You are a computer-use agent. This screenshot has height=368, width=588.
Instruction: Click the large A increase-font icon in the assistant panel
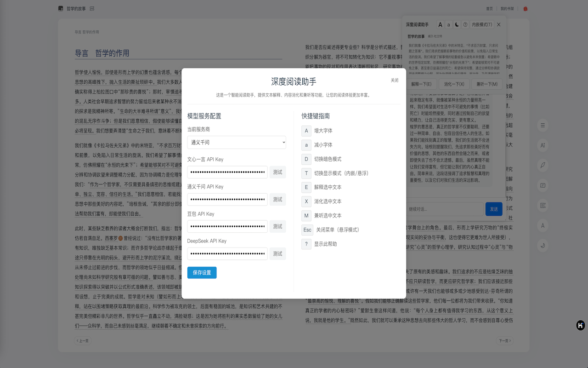point(440,25)
